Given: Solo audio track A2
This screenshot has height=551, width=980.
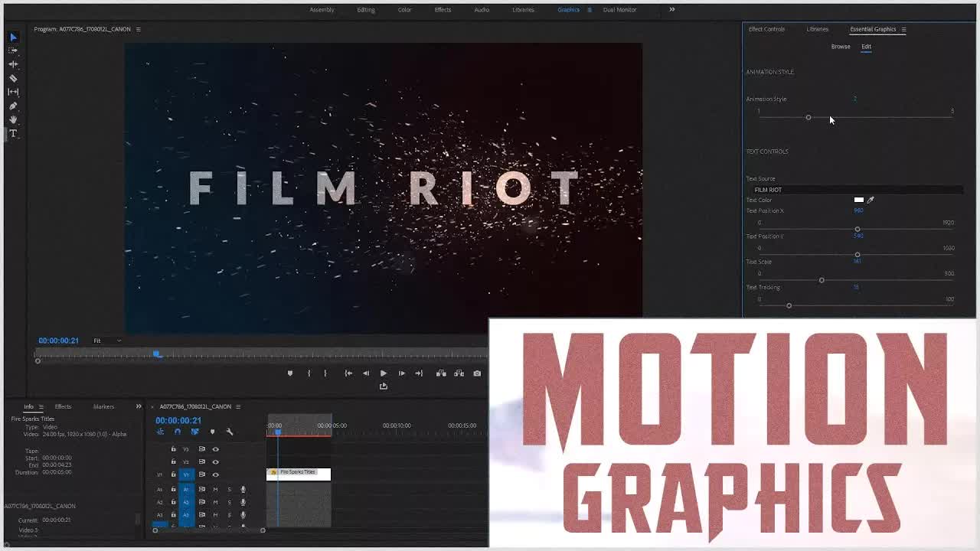Looking at the screenshot, I should point(229,503).
